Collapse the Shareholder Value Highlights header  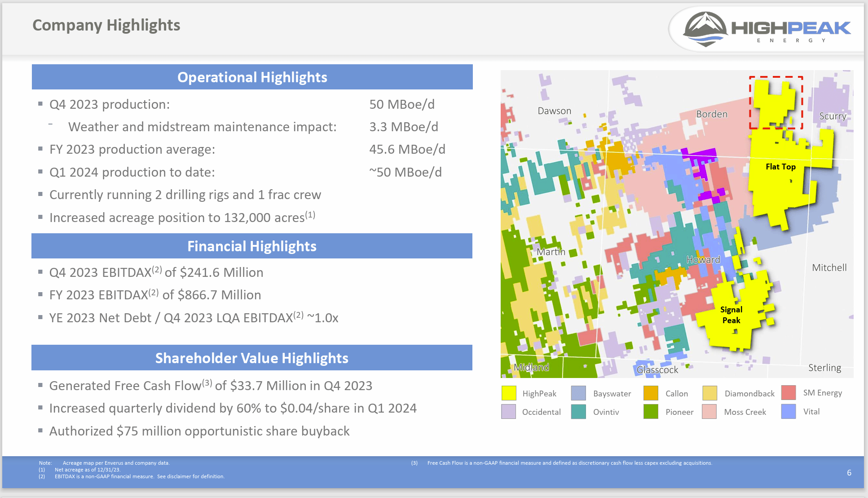point(252,358)
